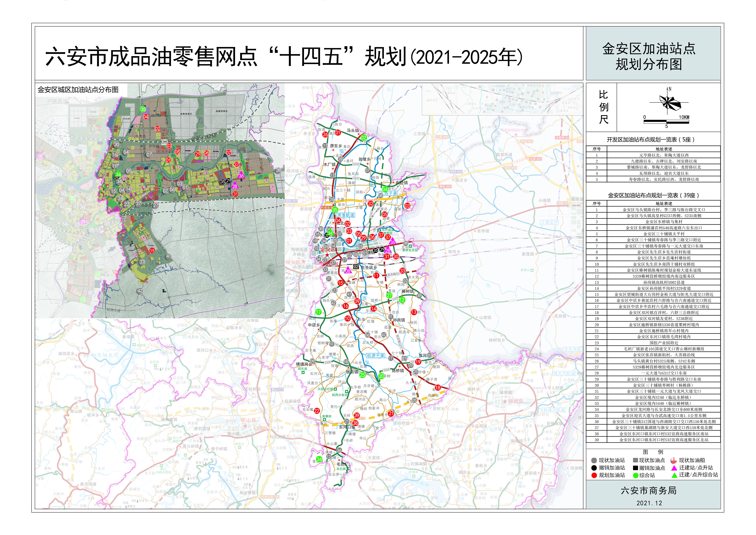Click the red 26 marker near 马头镇
Image resolution: width=756 pixels, height=535 pixels.
pos(325,134)
